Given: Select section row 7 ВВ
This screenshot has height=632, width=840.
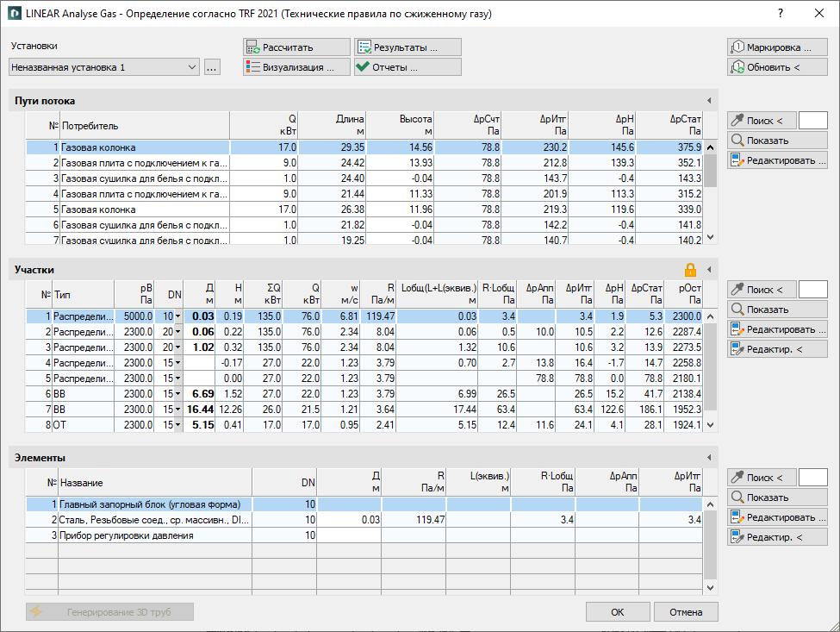Looking at the screenshot, I should 364,410.
